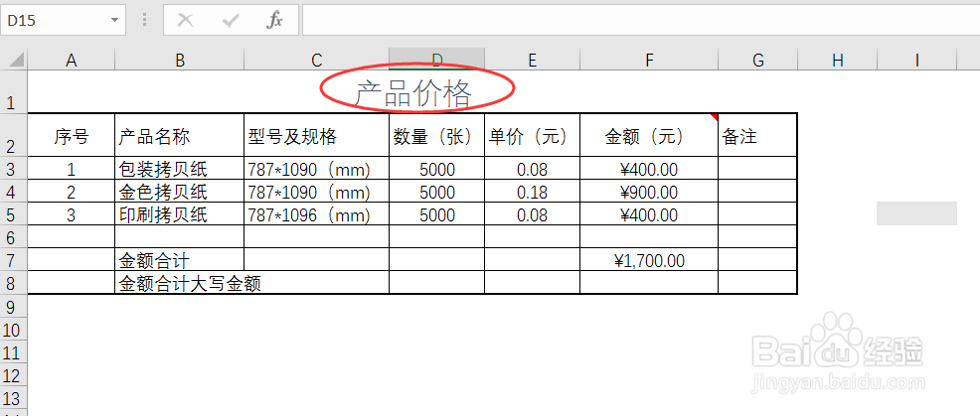980x416 pixels.
Task: Select row 12 header
Action: coord(14,373)
